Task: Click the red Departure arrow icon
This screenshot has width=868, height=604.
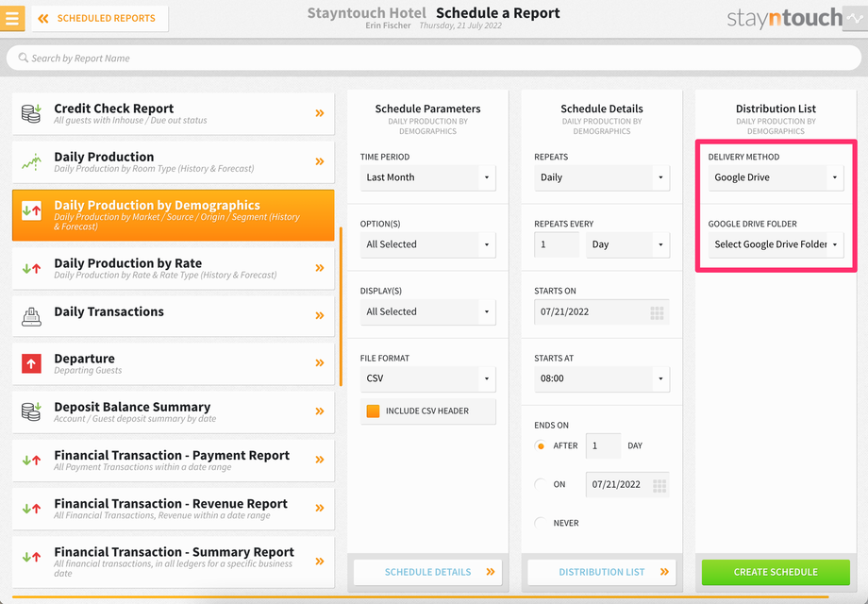Action: tap(31, 363)
